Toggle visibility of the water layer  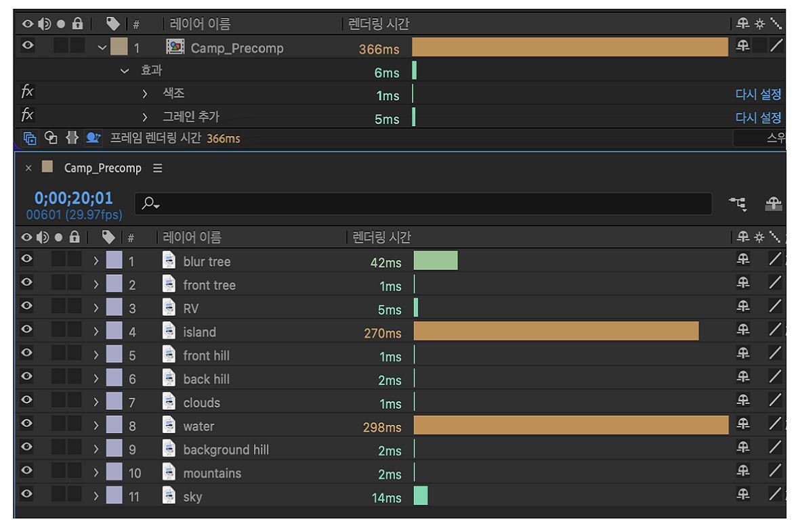[x=27, y=426]
